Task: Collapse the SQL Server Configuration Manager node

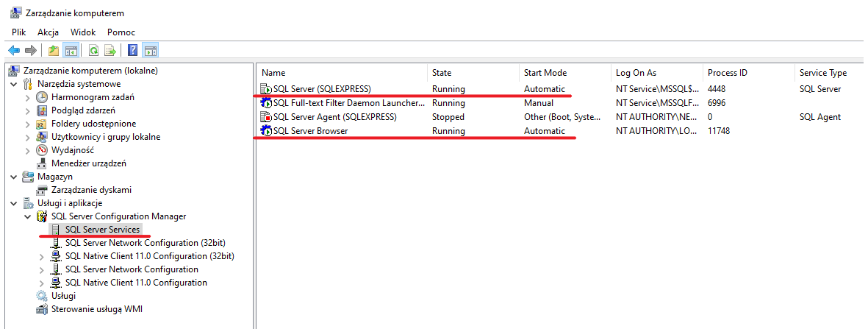Action: [x=28, y=216]
